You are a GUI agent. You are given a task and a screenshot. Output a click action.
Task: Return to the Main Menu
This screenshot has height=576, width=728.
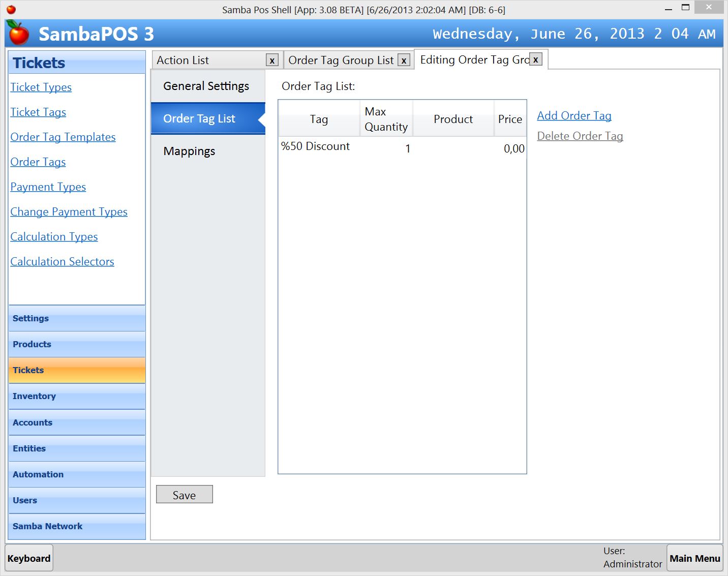click(694, 558)
